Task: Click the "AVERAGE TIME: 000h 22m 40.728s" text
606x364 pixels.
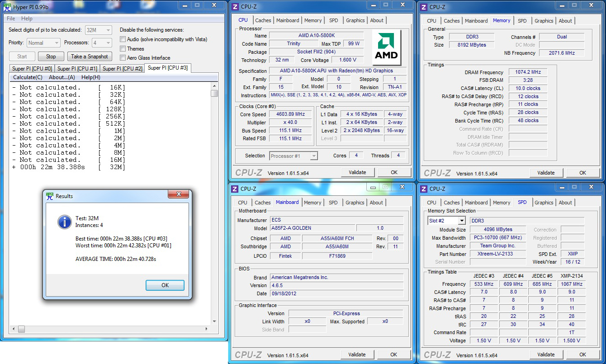Action: tap(116, 259)
